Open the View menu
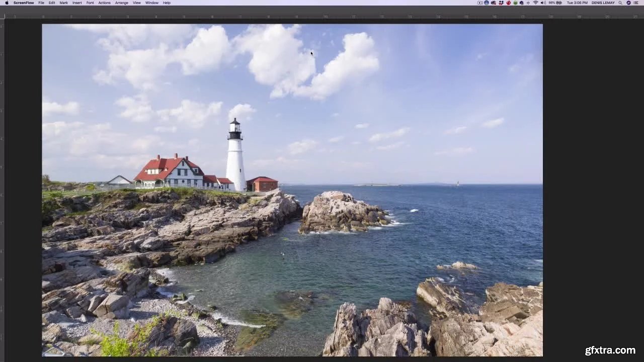Viewport: 644px width, 362px height. point(136,3)
